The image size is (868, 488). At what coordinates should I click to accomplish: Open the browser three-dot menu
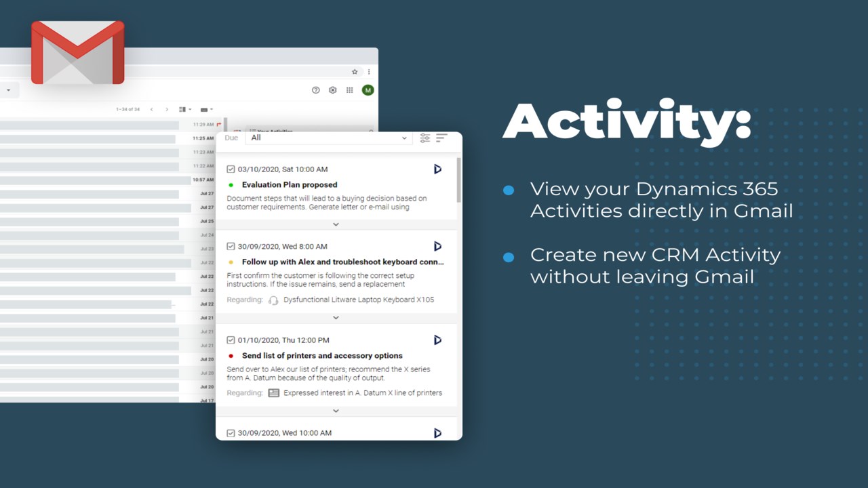[369, 71]
